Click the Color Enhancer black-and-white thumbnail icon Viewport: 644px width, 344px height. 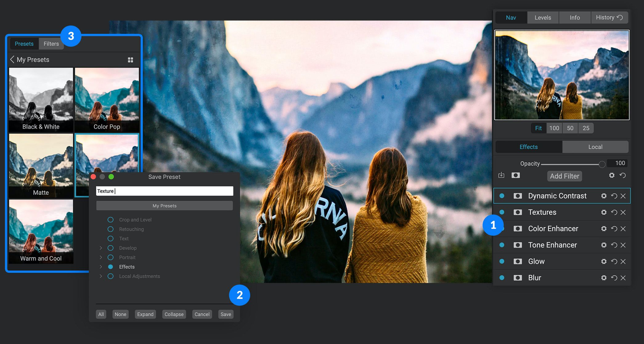(517, 228)
